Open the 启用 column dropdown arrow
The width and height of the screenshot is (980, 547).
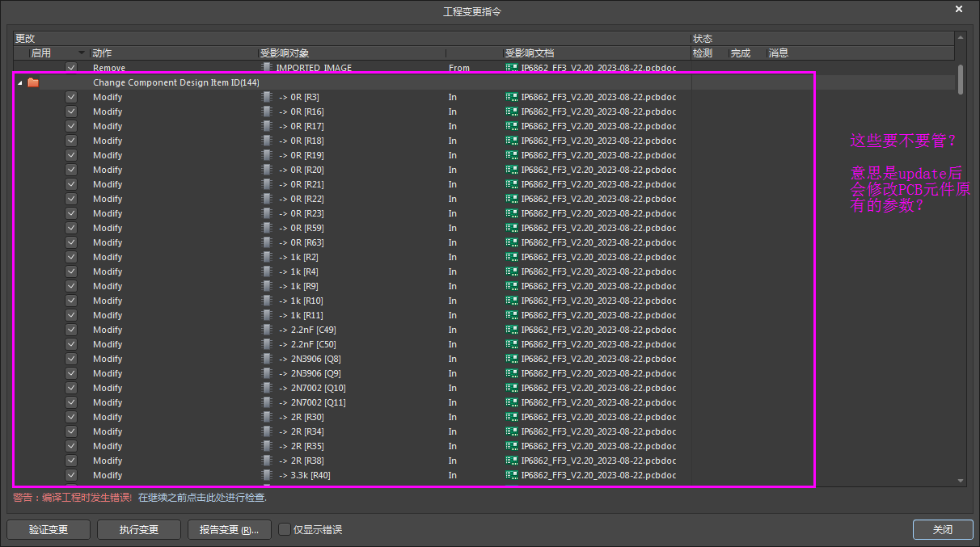[82, 53]
